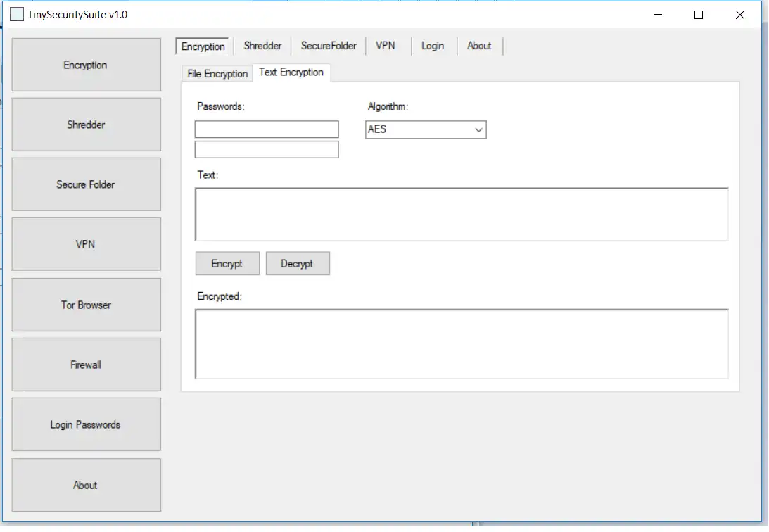
Task: Open the VPN sidebar button
Action: [x=87, y=244]
